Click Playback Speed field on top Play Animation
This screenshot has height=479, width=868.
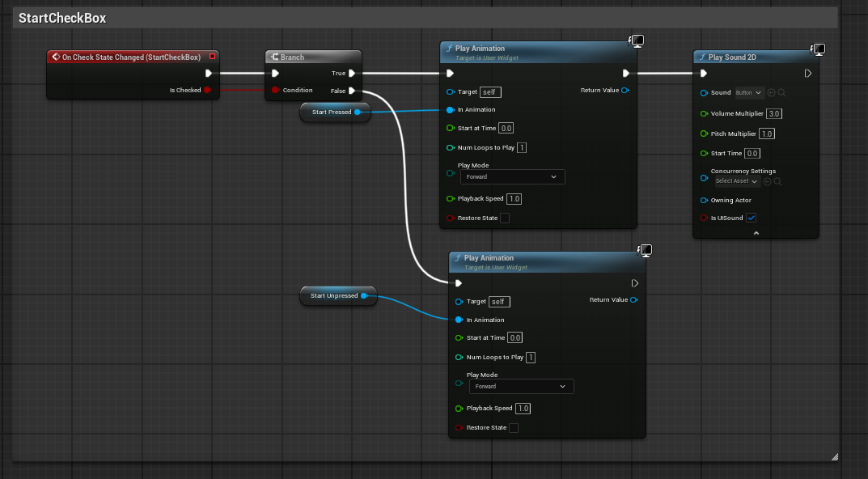[514, 199]
